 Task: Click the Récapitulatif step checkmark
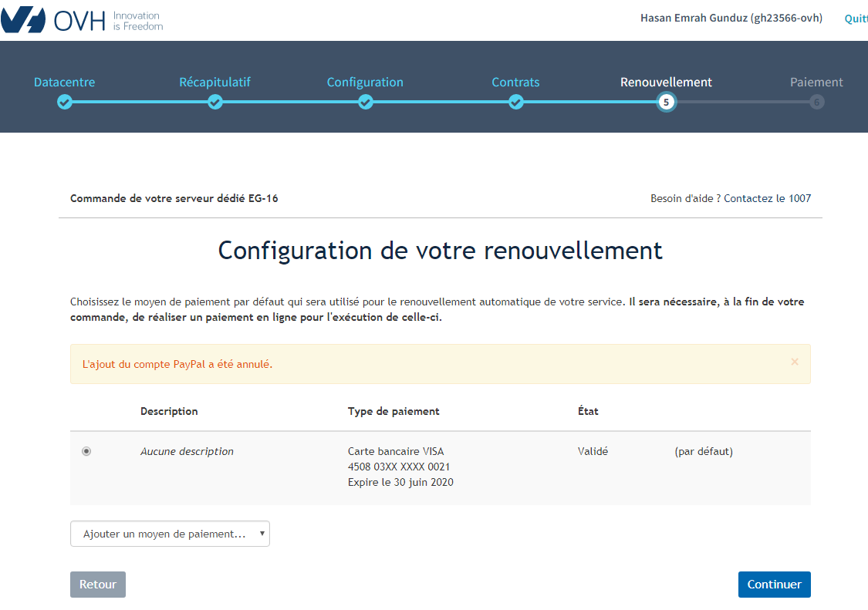[x=215, y=102]
